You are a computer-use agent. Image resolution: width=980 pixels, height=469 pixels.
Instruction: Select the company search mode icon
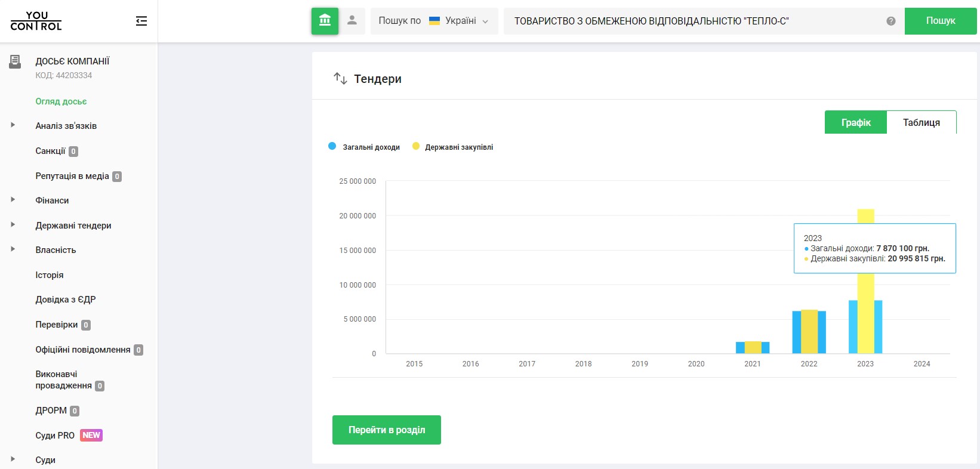(x=325, y=21)
